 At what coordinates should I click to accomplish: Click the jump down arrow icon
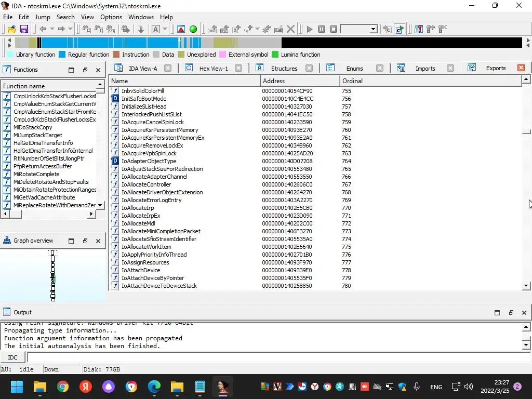click(140, 29)
